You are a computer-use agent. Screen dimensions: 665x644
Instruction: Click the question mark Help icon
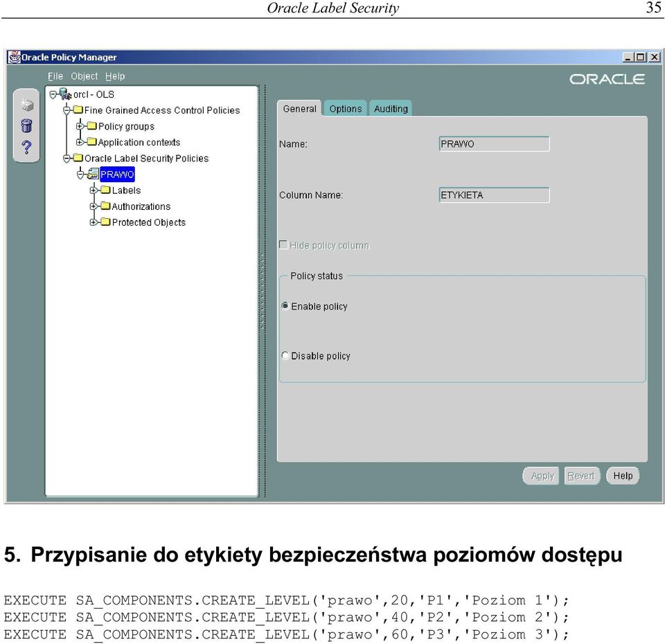(26, 147)
